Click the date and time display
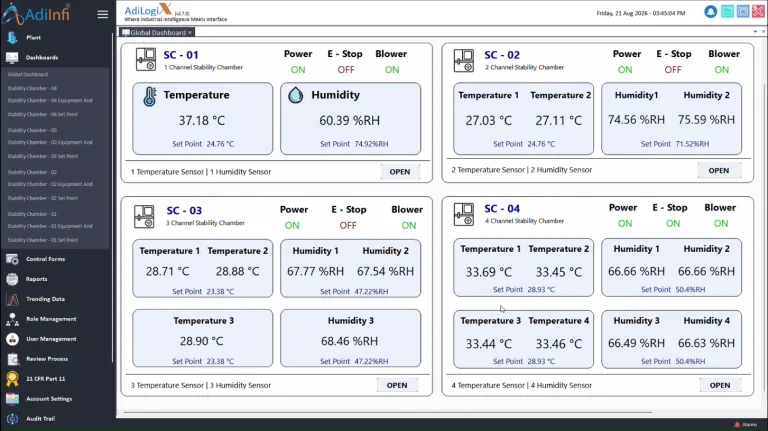 (641, 13)
